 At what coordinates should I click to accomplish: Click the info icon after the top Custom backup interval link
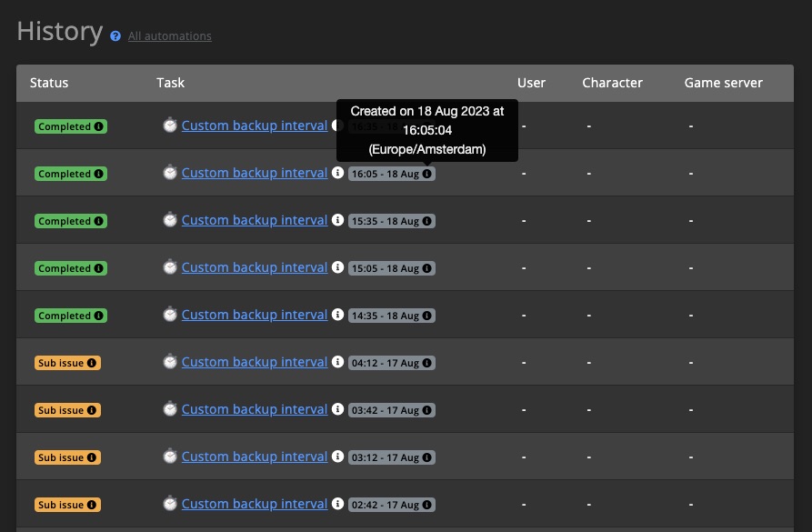tap(337, 125)
